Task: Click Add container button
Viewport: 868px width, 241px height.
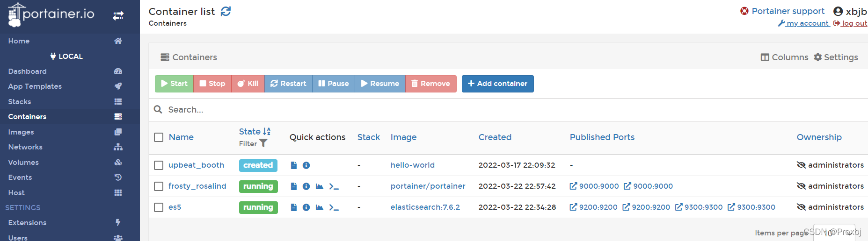Action: tap(498, 84)
